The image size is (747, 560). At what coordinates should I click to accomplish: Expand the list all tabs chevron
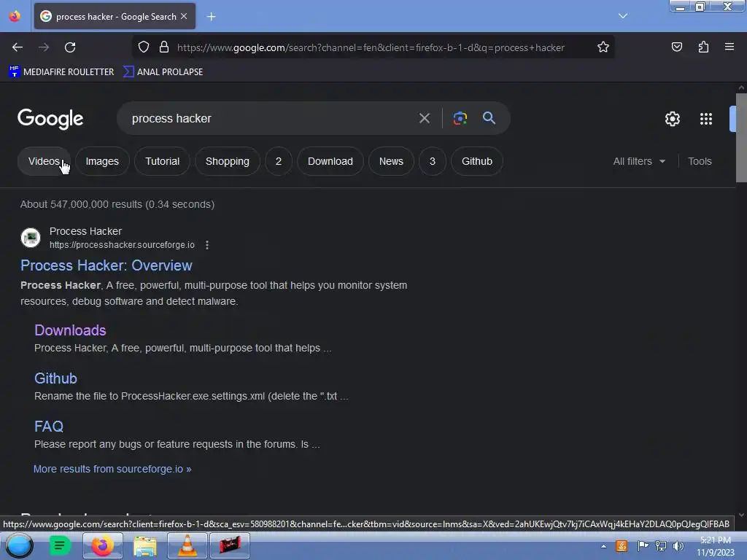click(623, 16)
